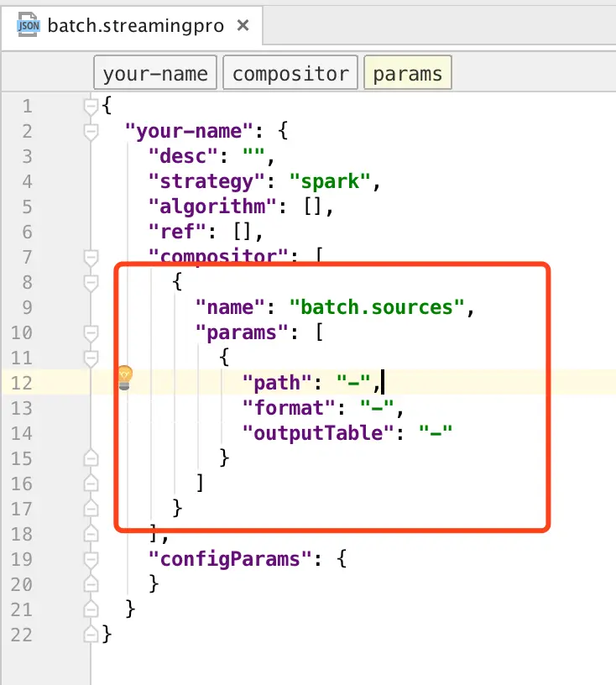The image size is (616, 685).
Task: Click the "format" key on line 13
Action: [290, 408]
